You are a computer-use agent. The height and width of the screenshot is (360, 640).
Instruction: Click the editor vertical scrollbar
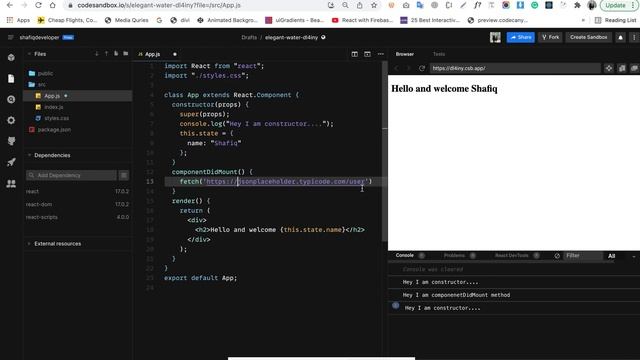pyautogui.click(x=384, y=151)
